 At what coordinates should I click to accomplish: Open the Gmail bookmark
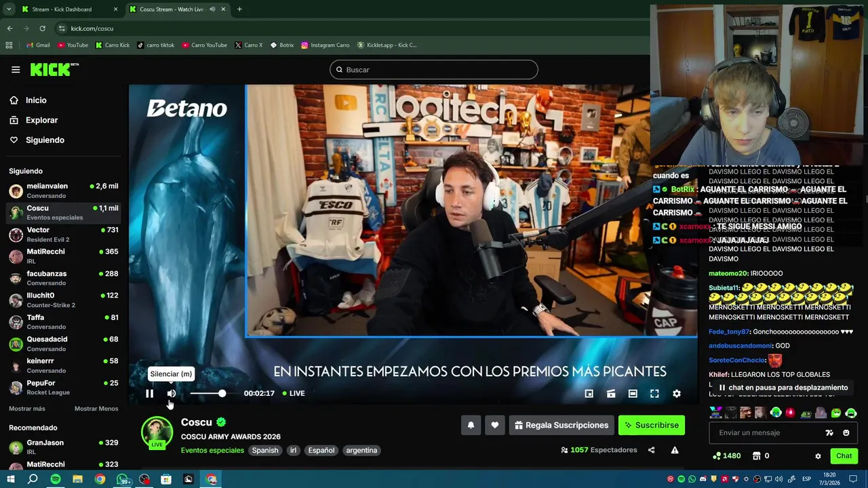tap(38, 45)
